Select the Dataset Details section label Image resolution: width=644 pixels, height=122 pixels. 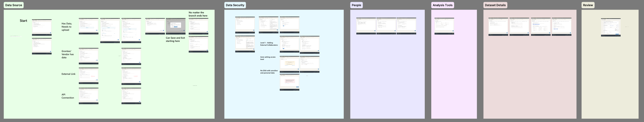(x=495, y=5)
